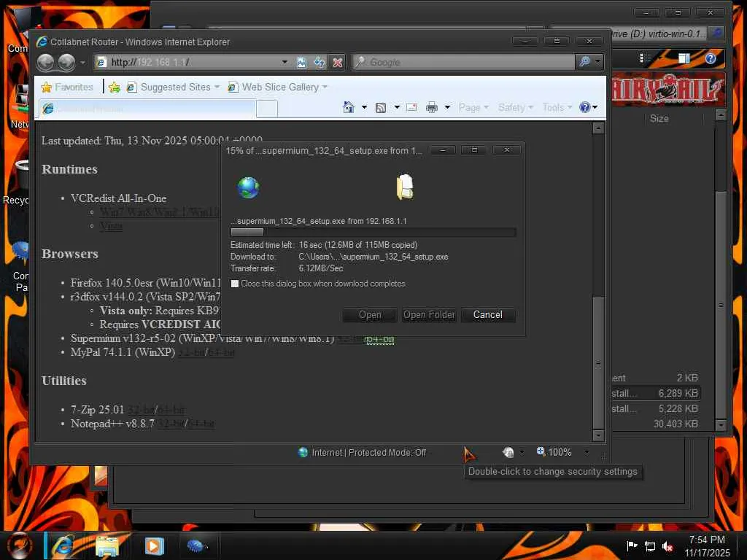The width and height of the screenshot is (747, 560).
Task: Select the 6,289 KB file row in Explorer
Action: 656,393
